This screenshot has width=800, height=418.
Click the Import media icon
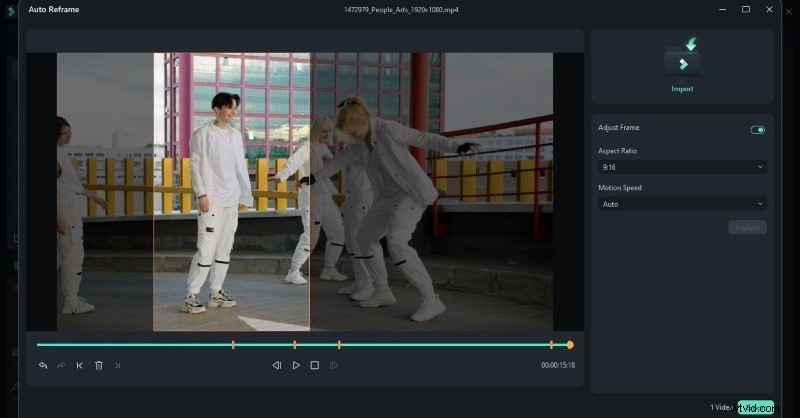tap(682, 58)
